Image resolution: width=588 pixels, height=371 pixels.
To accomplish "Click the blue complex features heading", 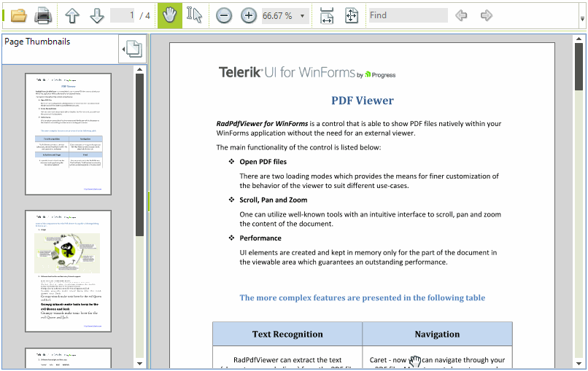I will click(x=363, y=298).
